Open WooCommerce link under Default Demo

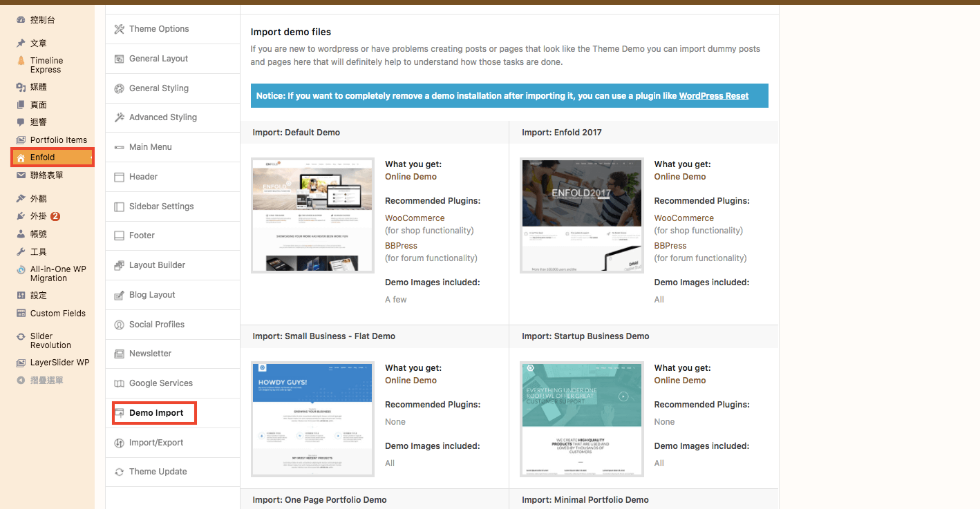coord(415,218)
